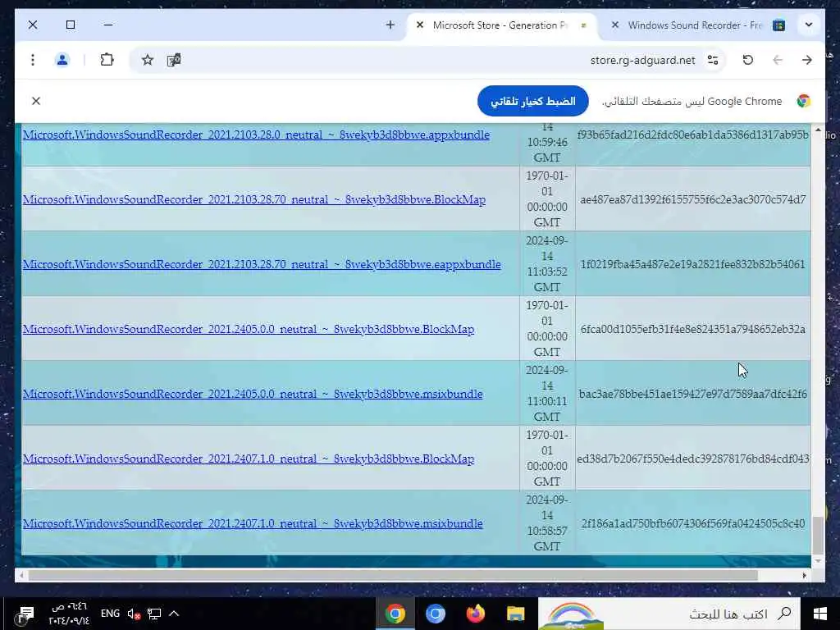Image resolution: width=840 pixels, height=630 pixels.
Task: Click the 11:03:52 GMT date cell
Action: click(547, 263)
